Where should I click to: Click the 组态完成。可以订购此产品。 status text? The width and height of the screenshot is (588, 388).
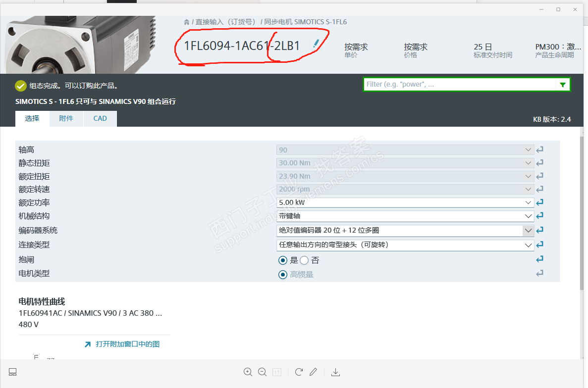74,86
